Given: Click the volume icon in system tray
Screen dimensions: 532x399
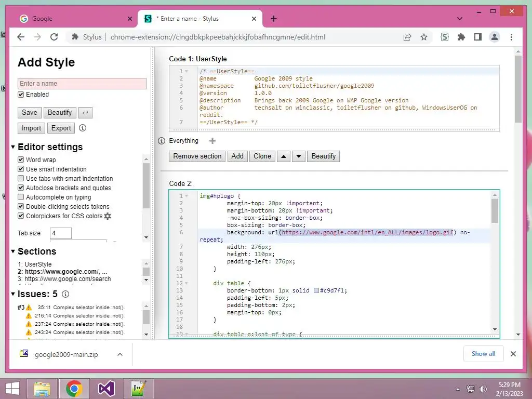Looking at the screenshot, I should pos(483,389).
